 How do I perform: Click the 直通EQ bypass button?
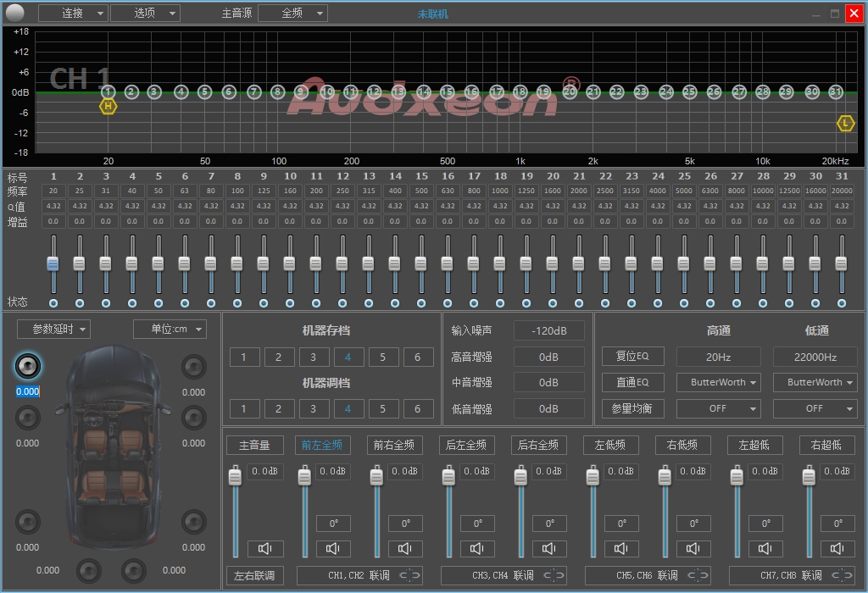click(x=632, y=382)
